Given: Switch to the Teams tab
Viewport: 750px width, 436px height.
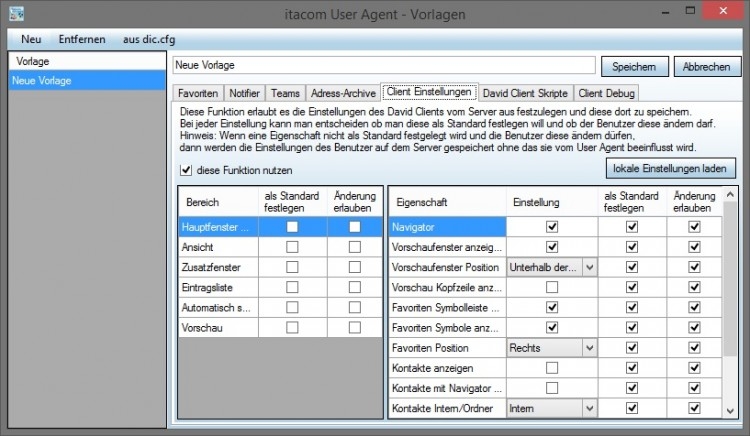Looking at the screenshot, I should pos(285,93).
